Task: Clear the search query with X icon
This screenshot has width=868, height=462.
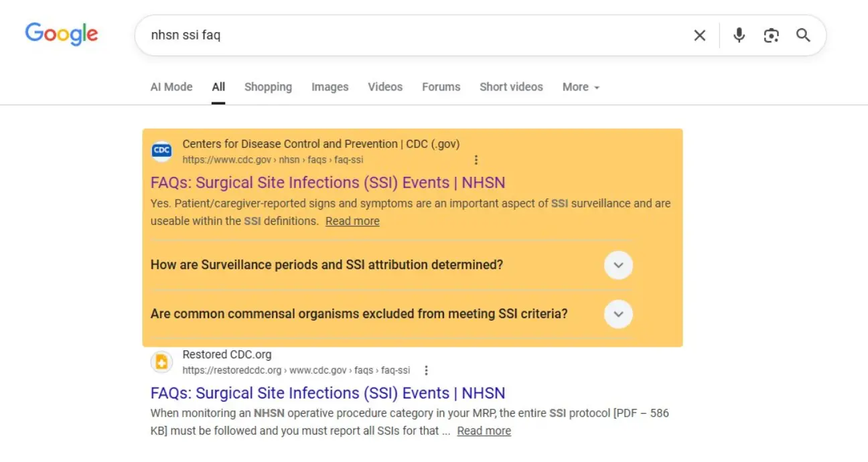Action: [699, 35]
